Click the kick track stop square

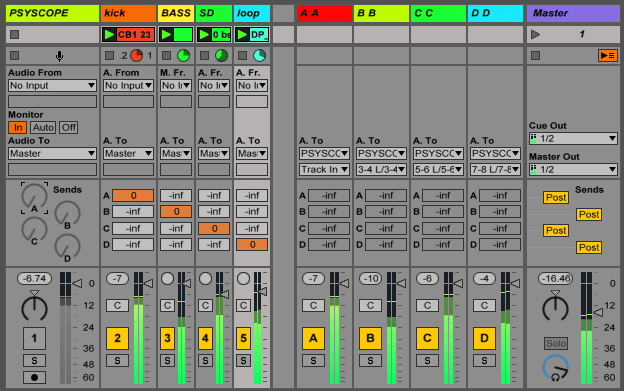tap(109, 55)
